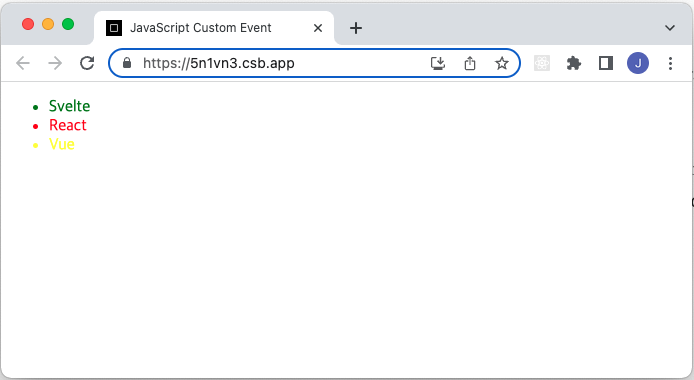694x380 pixels.
Task: Click the tab's favicon
Action: 114,28
